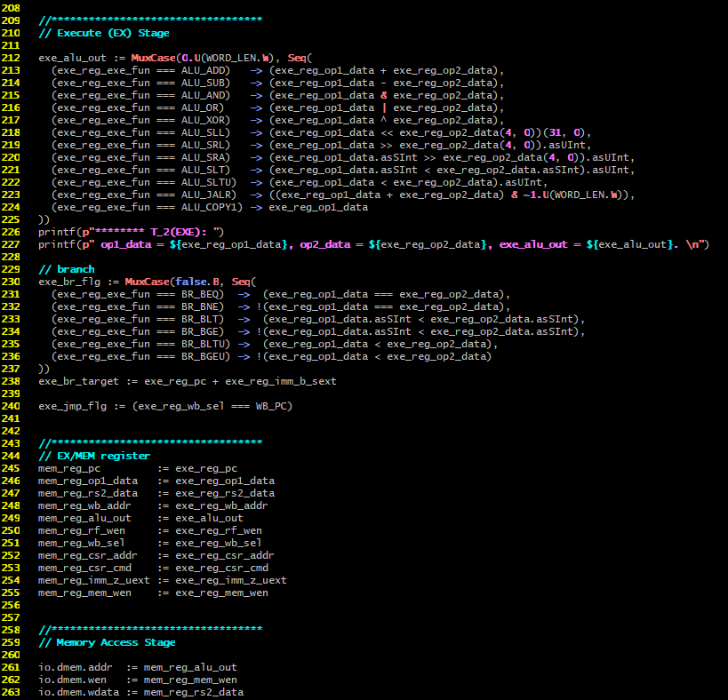Click the 'ALU_SRL' constant
The width and height of the screenshot is (728, 700).
click(x=203, y=145)
